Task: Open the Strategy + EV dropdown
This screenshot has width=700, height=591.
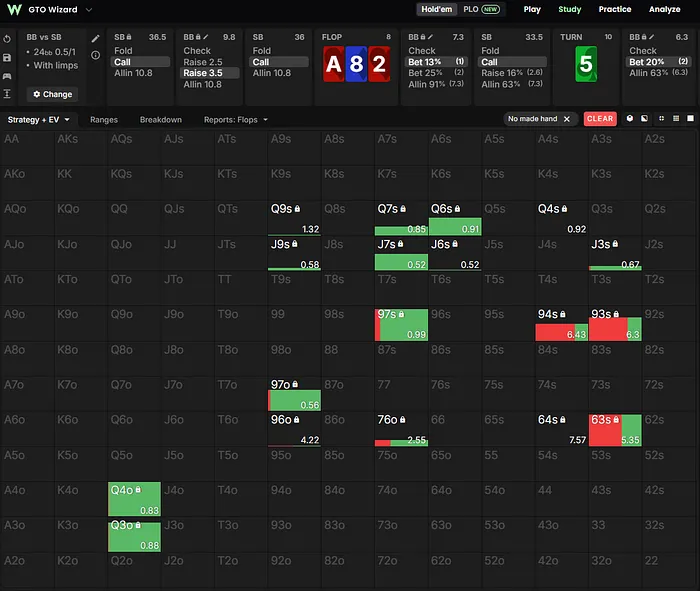Action: point(39,120)
